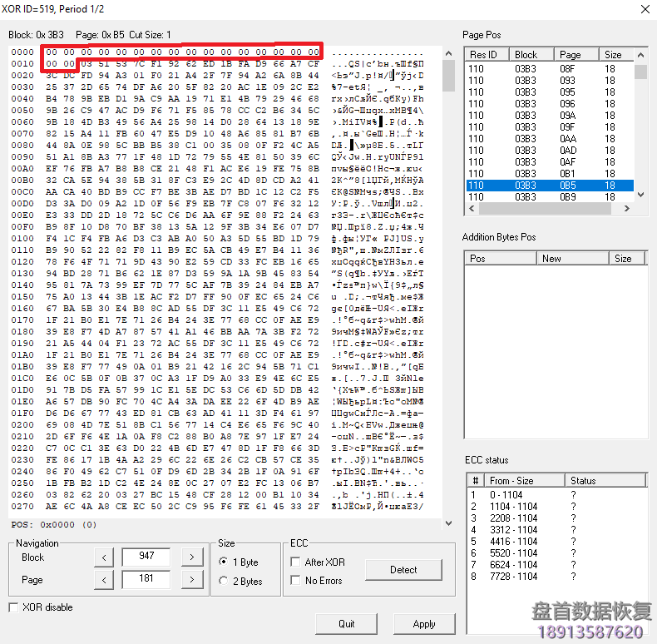Screen dimensions: 657x644
Task: Go to next Page with arrow
Action: (191, 579)
